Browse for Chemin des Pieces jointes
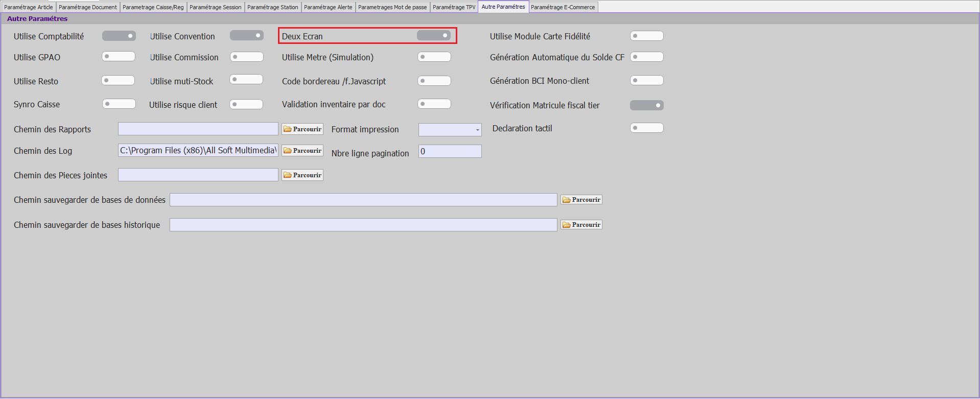The width and height of the screenshot is (980, 399). point(302,175)
